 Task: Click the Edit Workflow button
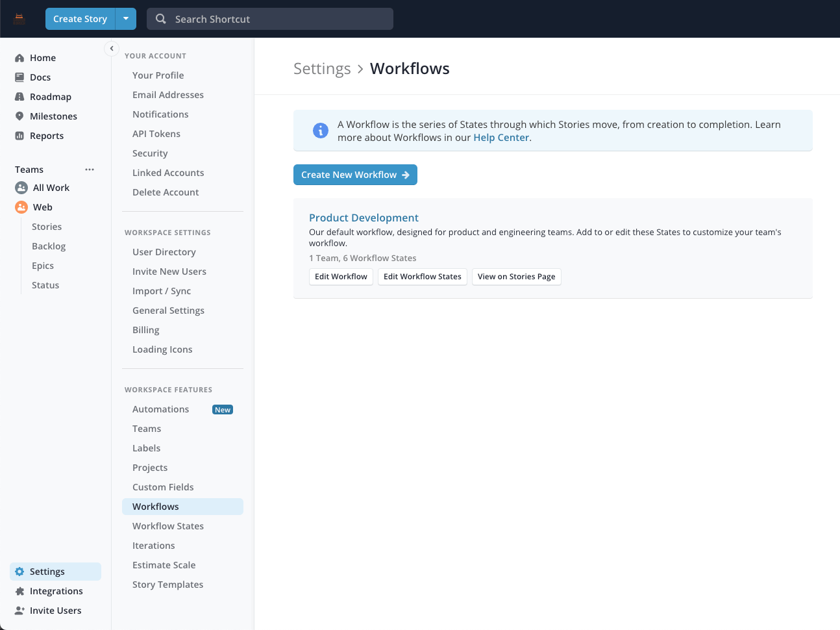341,277
